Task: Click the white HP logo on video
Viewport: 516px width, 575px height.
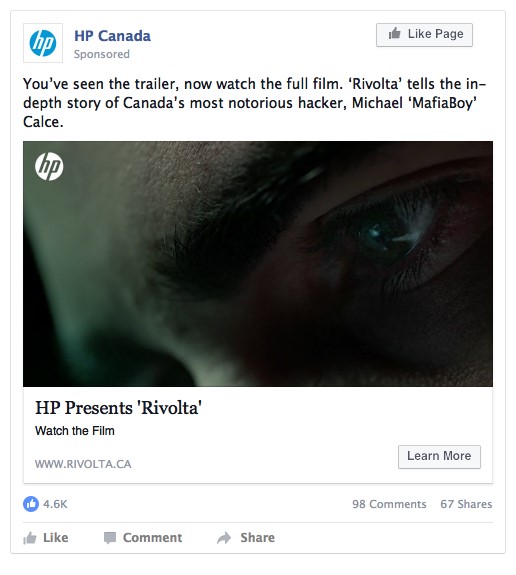Action: click(49, 166)
